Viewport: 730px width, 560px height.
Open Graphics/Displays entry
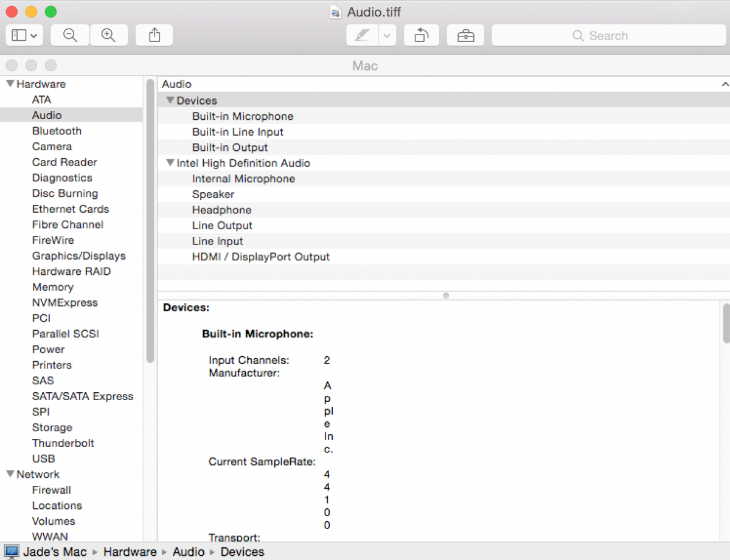79,256
